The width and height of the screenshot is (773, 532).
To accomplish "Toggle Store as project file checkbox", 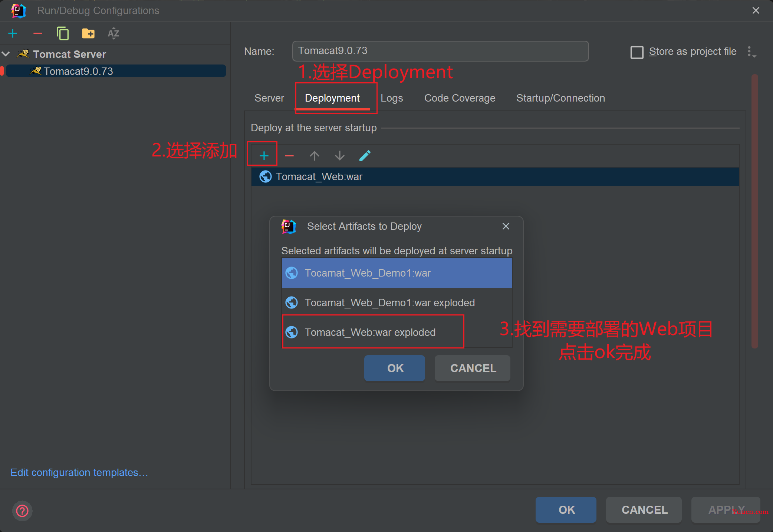I will pos(635,51).
